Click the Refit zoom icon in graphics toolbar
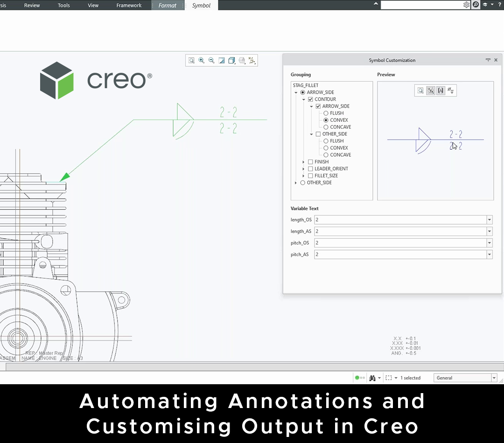Viewport: 504px width, 443px height. point(191,61)
